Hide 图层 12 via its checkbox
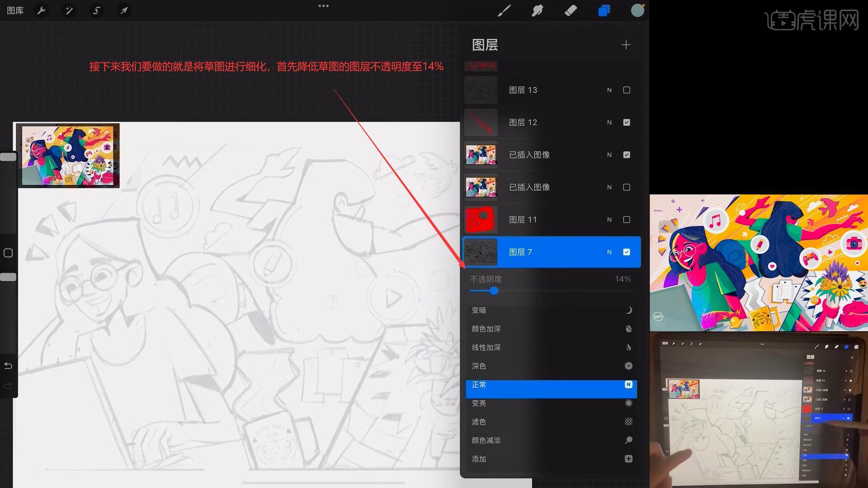 (x=627, y=122)
